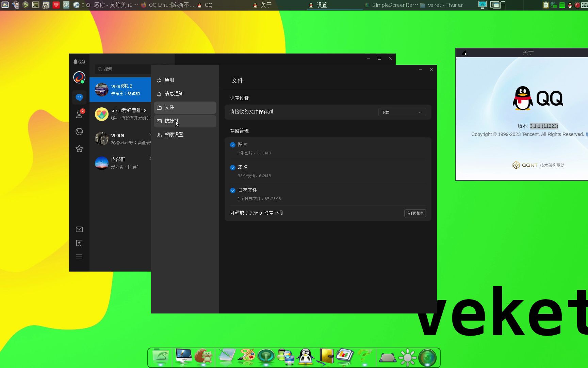The image size is (588, 368).
Task: Open the terminal icon in the top panel
Action: click(x=36, y=5)
